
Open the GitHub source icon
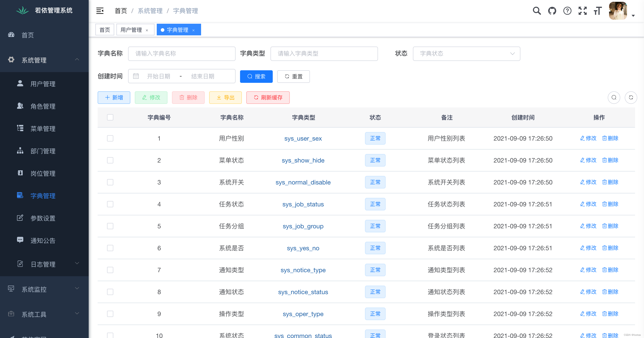click(552, 11)
